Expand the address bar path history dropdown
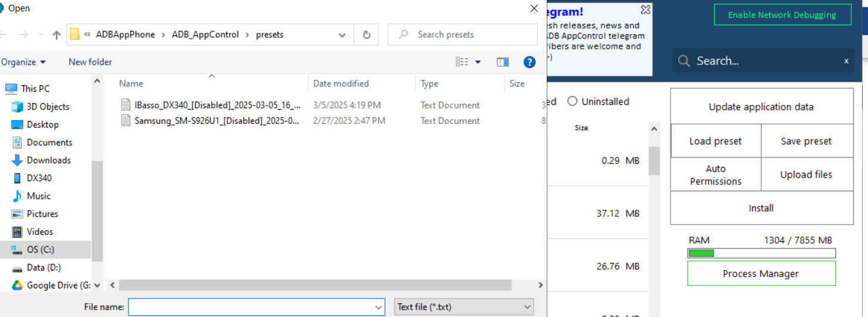Screen dimensions: 868x317 pos(342,35)
